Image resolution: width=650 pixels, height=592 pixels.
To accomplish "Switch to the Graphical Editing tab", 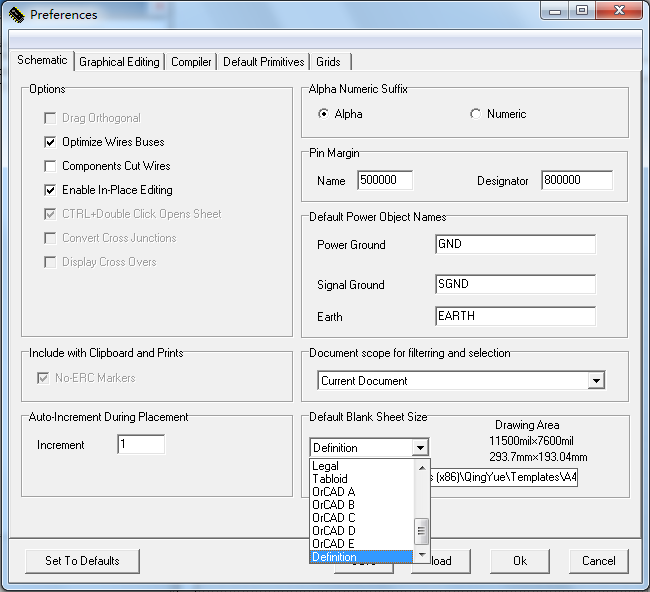I will pos(119,62).
